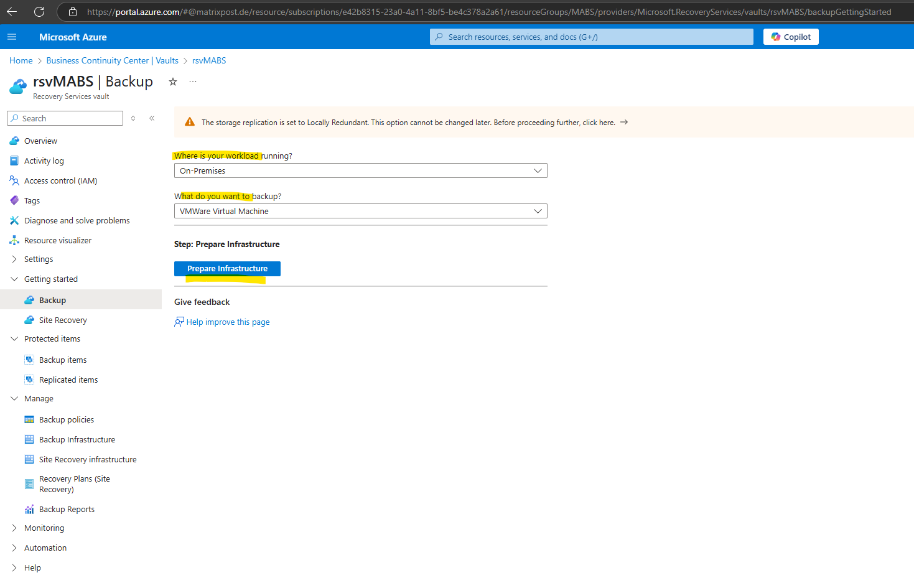
Task: Click the Site Recovery infrastructure icon
Action: click(29, 459)
